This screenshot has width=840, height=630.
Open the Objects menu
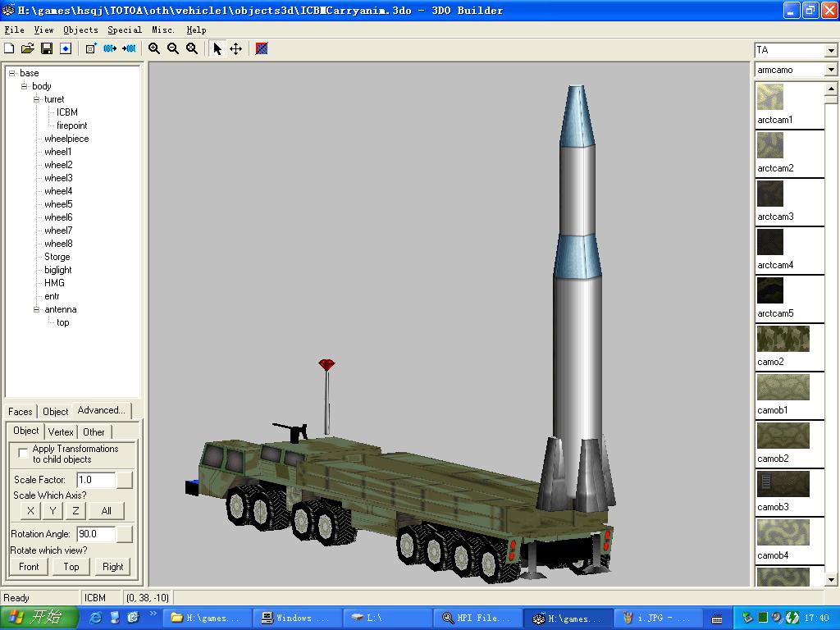coord(80,30)
